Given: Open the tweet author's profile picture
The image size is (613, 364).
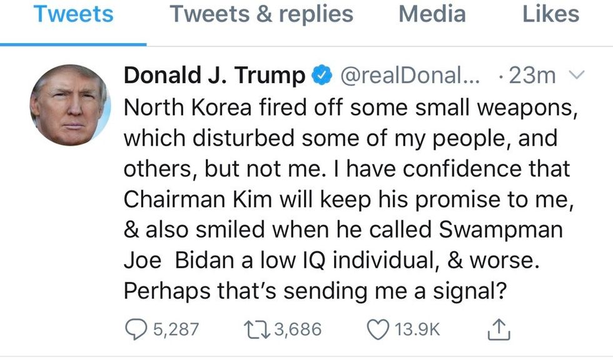Looking at the screenshot, I should point(69,104).
